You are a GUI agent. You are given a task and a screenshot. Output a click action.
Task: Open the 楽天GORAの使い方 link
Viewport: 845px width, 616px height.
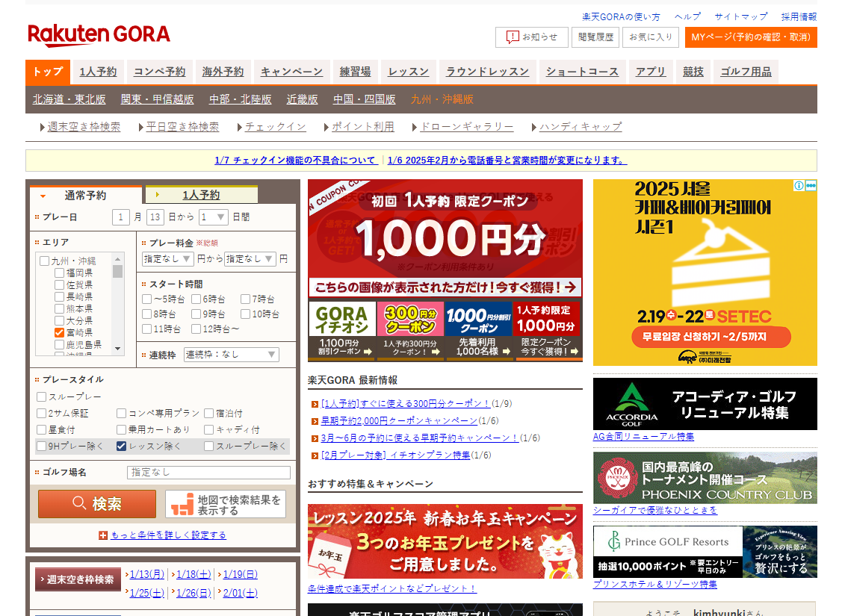621,16
